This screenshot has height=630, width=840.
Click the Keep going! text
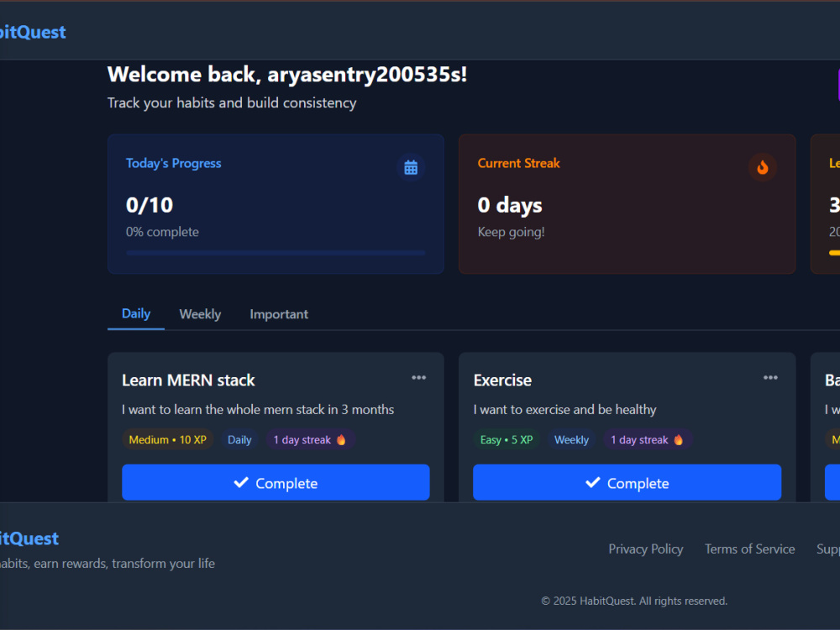pyautogui.click(x=511, y=232)
